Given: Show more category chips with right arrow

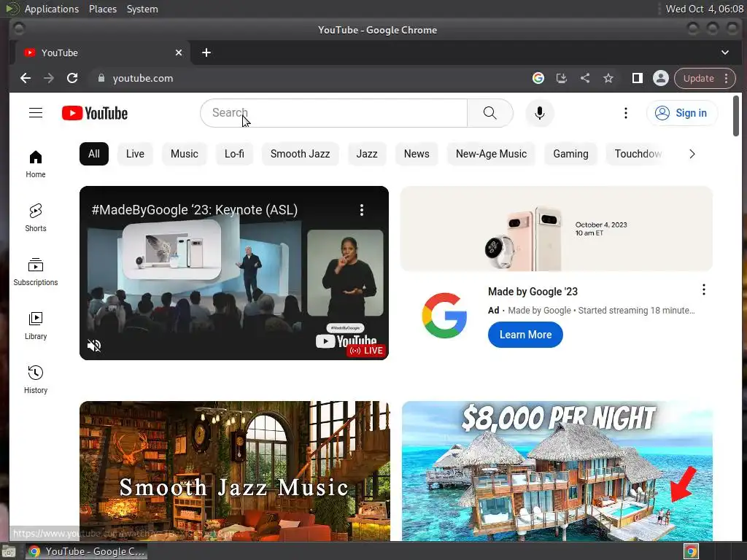Looking at the screenshot, I should [x=692, y=154].
